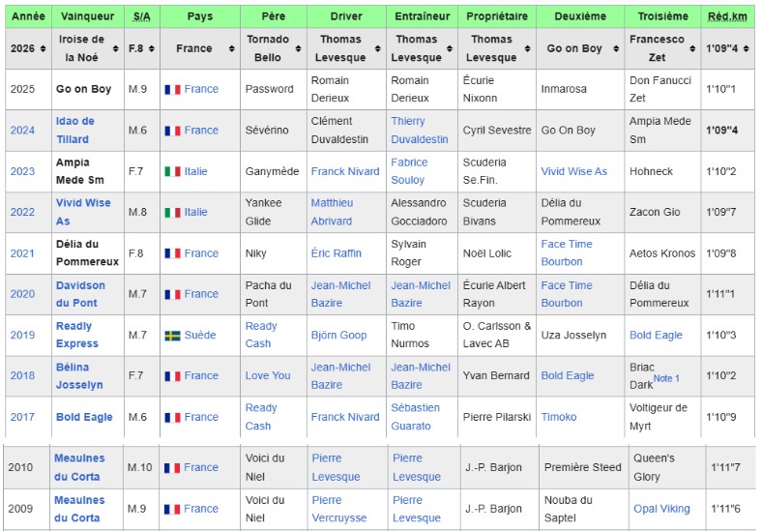762x532 pixels.
Task: Click the S/A column header abbreviation
Action: click(141, 16)
